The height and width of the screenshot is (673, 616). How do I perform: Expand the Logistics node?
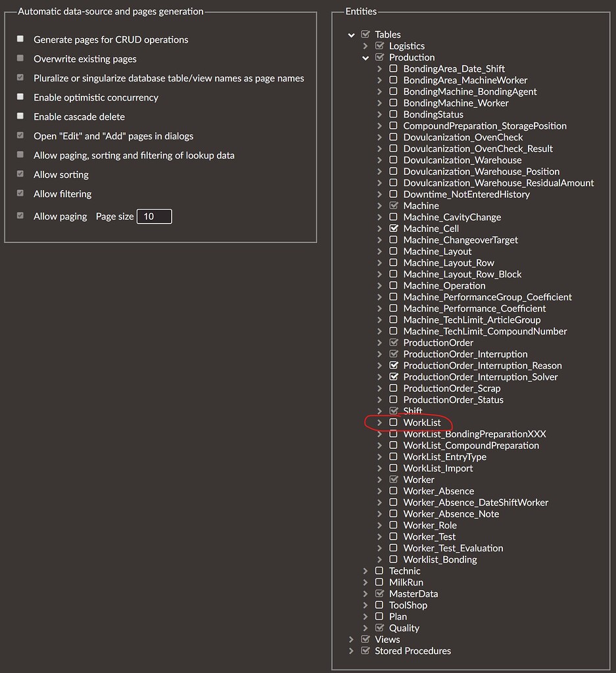(366, 45)
